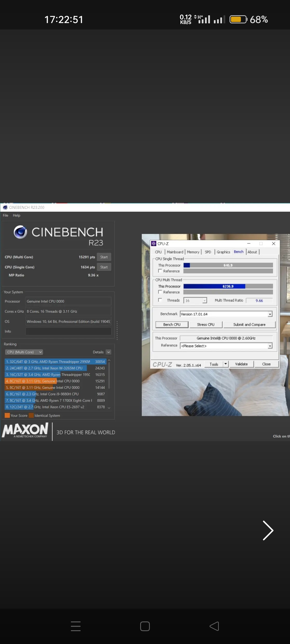The width and height of the screenshot is (290, 644).
Task: Select the Intel Core i9-9880H ranking row
Action: 56,394
